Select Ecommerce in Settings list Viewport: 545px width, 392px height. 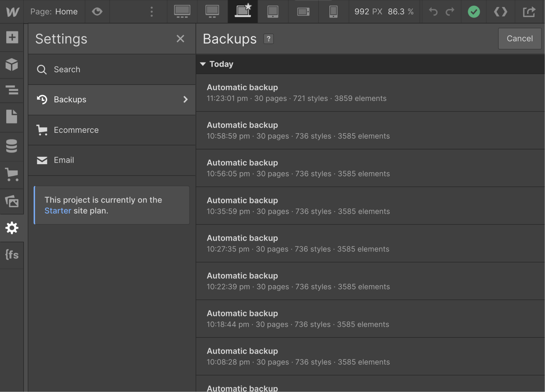click(112, 130)
